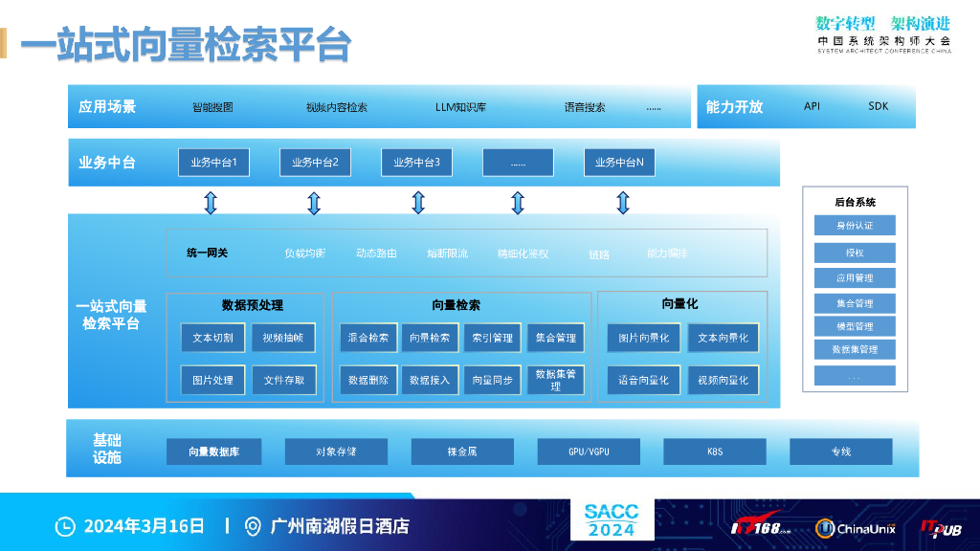The height and width of the screenshot is (551, 980).
Task: Select the 向量数据库 infrastructure box
Action: tap(213, 452)
